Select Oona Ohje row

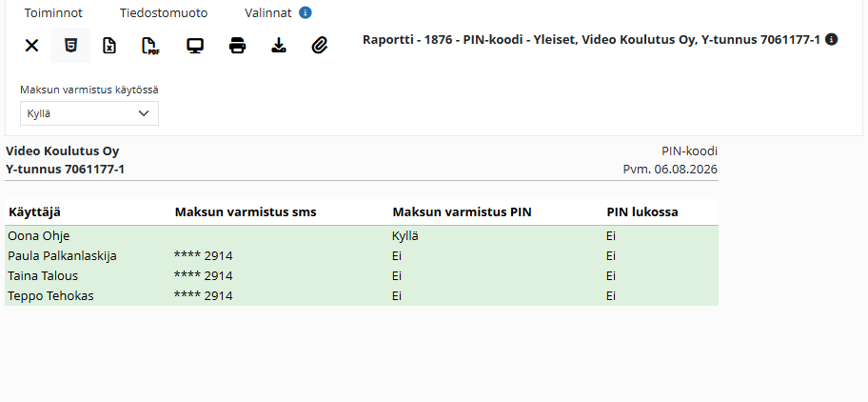pos(362,236)
